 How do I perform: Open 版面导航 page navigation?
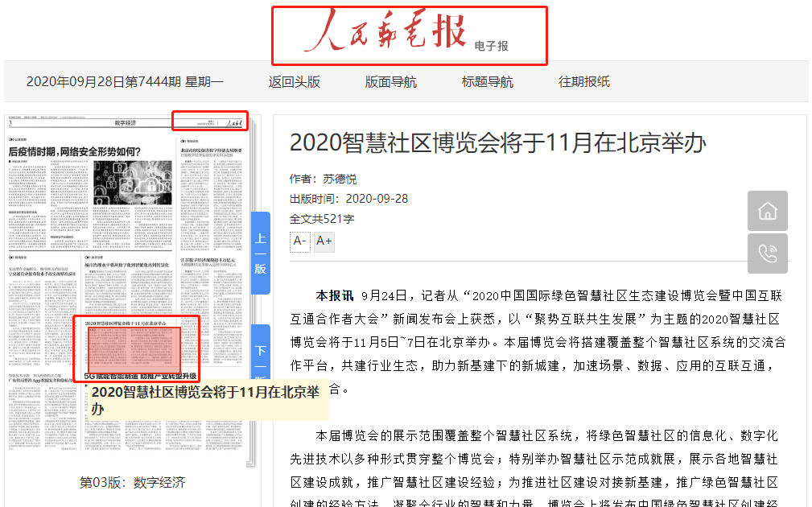tap(390, 83)
